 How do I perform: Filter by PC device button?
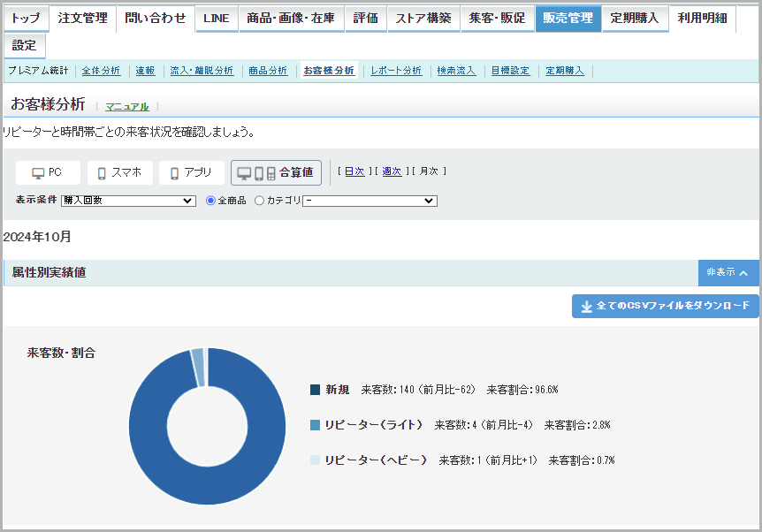tap(48, 172)
